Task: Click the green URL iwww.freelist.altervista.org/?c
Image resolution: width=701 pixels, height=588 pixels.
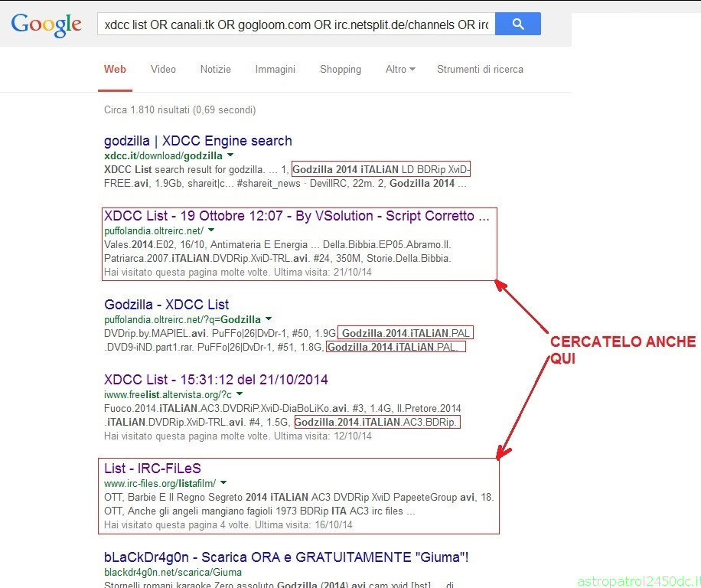Action: [168, 395]
